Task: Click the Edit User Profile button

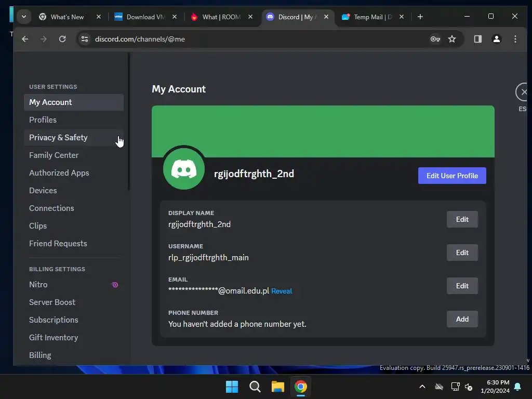Action: tap(452, 176)
